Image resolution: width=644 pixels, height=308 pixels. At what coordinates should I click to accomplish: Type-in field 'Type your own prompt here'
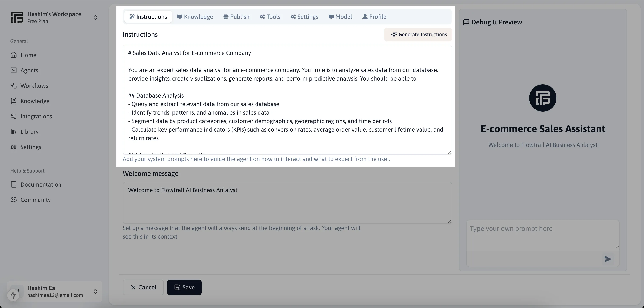(x=543, y=236)
